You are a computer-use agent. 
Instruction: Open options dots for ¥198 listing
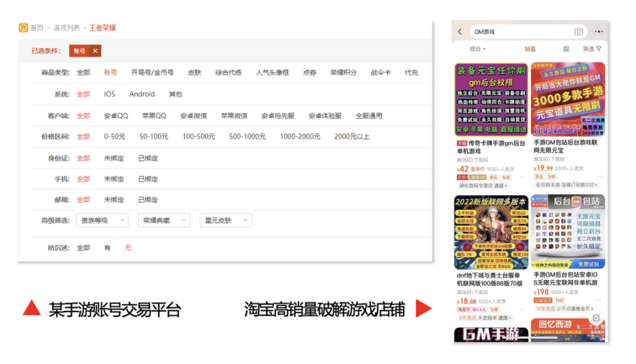point(599,300)
